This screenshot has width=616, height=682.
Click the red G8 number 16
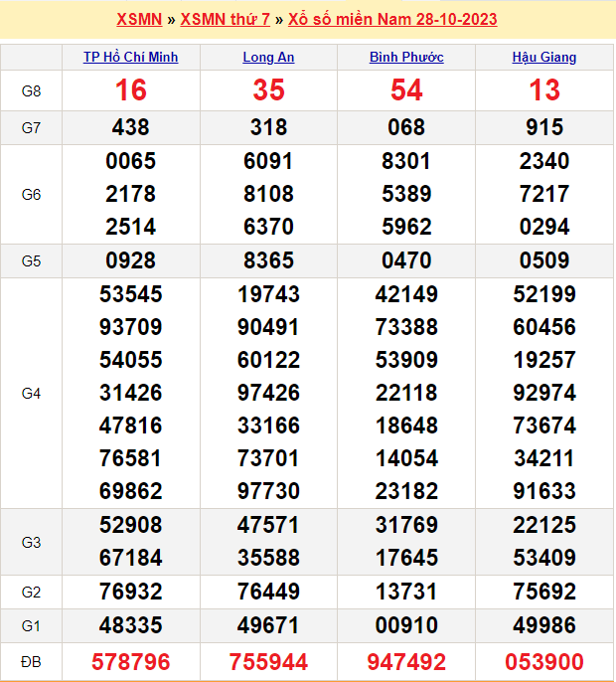(x=131, y=90)
